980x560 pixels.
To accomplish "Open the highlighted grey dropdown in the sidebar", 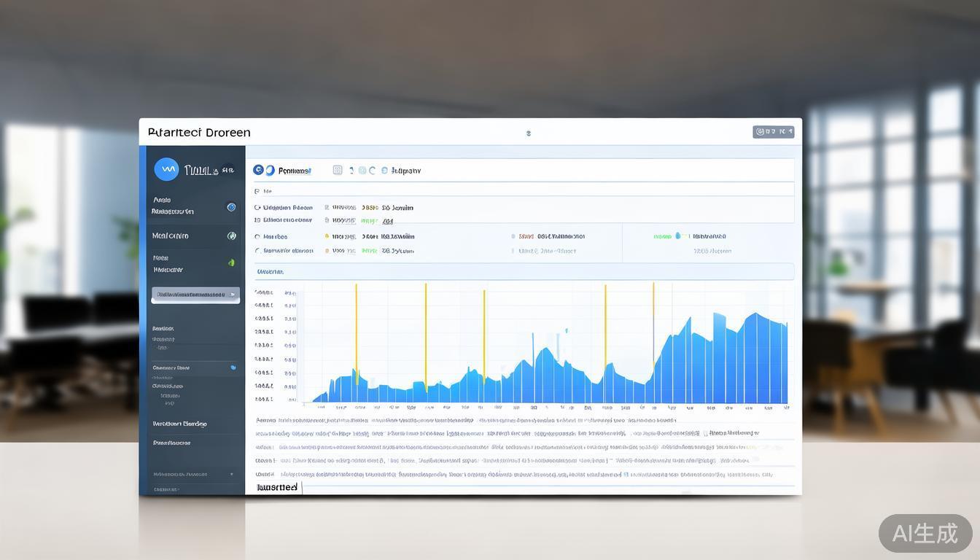I will pyautogui.click(x=195, y=295).
